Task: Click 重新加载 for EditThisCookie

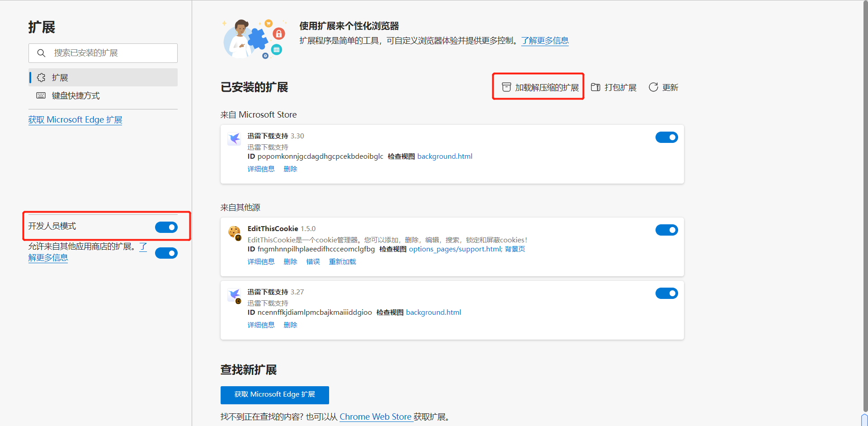Action: 342,262
